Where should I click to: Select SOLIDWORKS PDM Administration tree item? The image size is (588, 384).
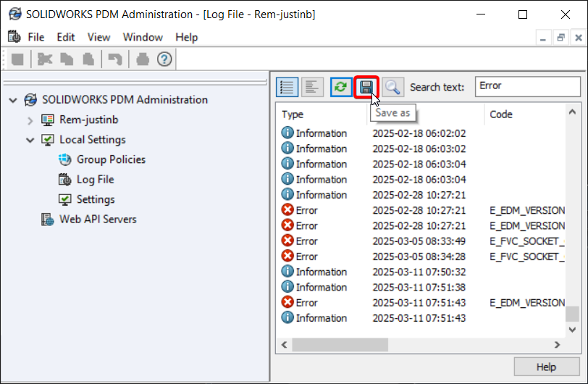pyautogui.click(x=125, y=99)
